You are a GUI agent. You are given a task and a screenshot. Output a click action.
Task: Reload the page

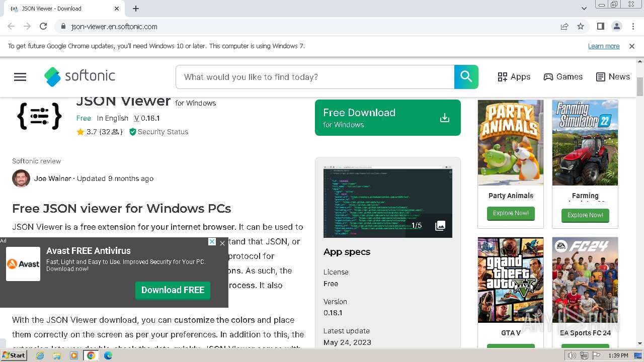coord(43,26)
